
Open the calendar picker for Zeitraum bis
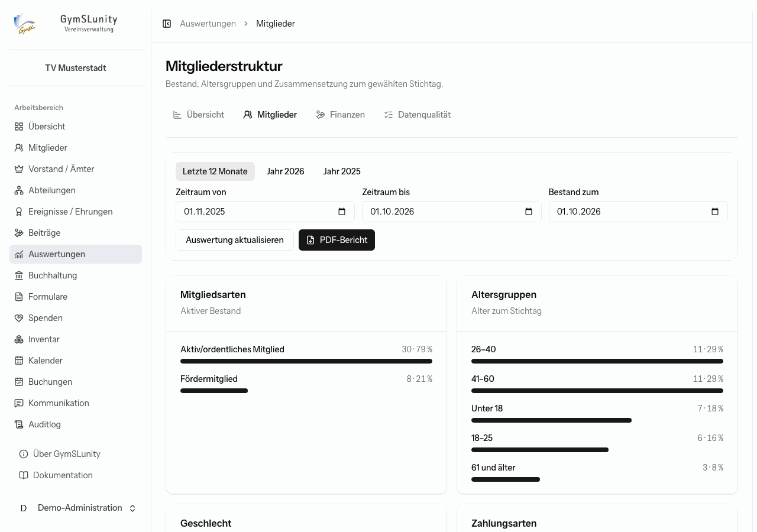[x=529, y=212]
